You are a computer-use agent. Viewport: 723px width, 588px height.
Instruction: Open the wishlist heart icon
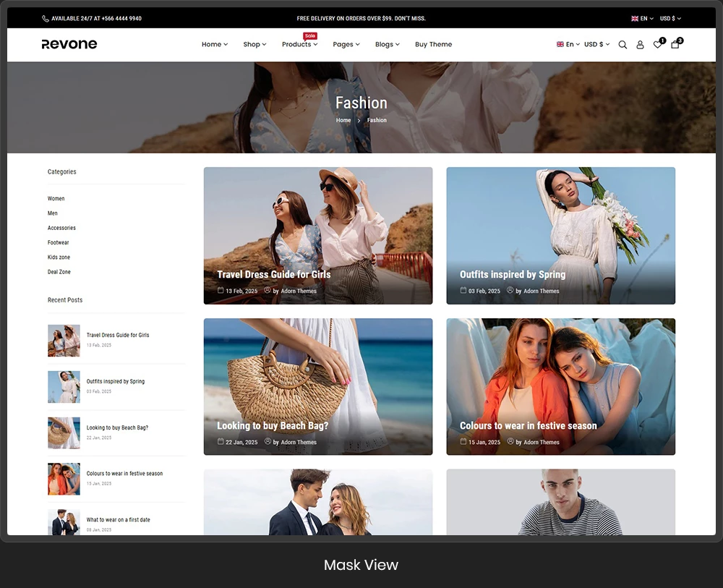(657, 45)
